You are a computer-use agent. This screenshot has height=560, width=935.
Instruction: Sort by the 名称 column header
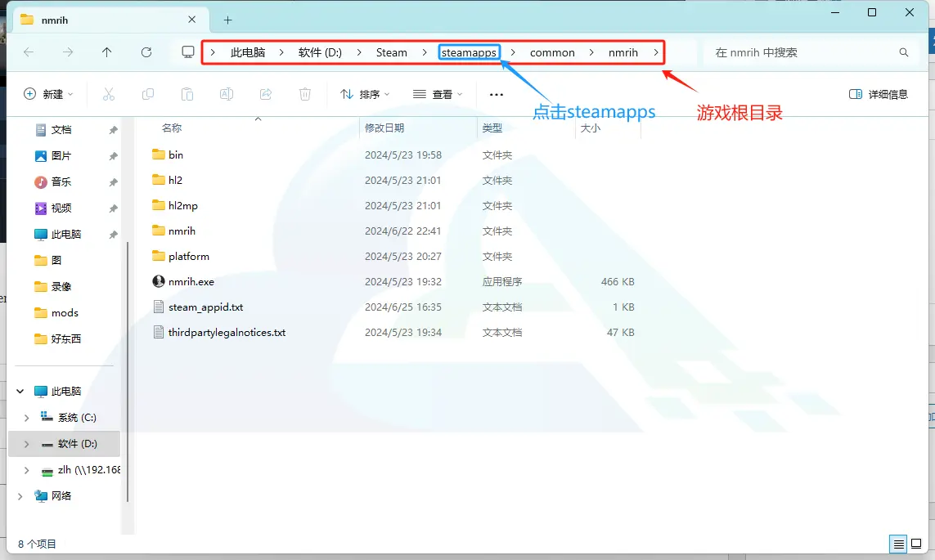(x=172, y=128)
